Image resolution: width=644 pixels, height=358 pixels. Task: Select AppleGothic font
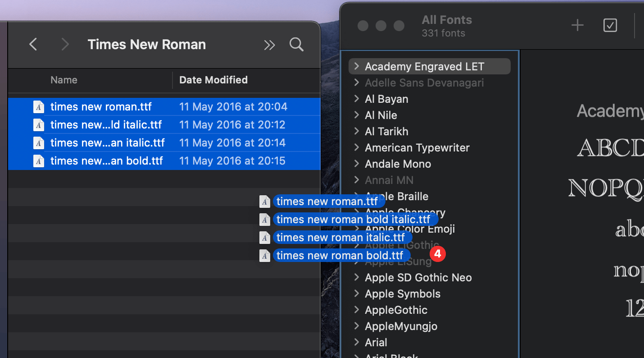tap(396, 310)
